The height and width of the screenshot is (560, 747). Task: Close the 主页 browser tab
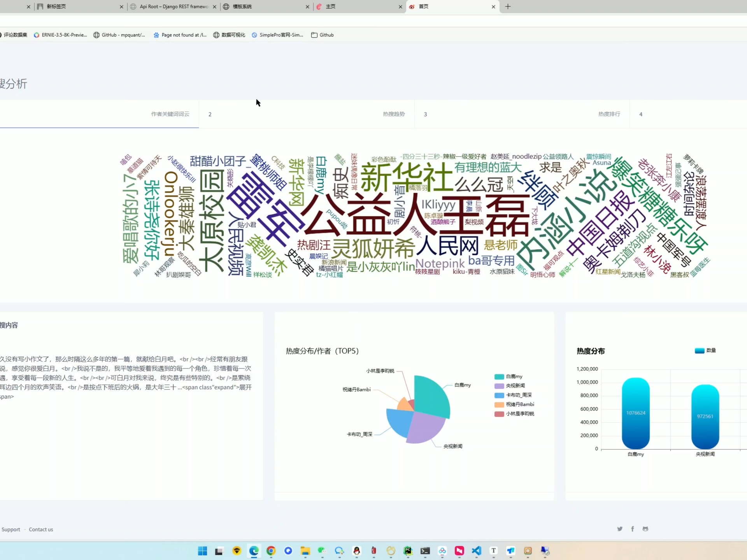pyautogui.click(x=400, y=7)
